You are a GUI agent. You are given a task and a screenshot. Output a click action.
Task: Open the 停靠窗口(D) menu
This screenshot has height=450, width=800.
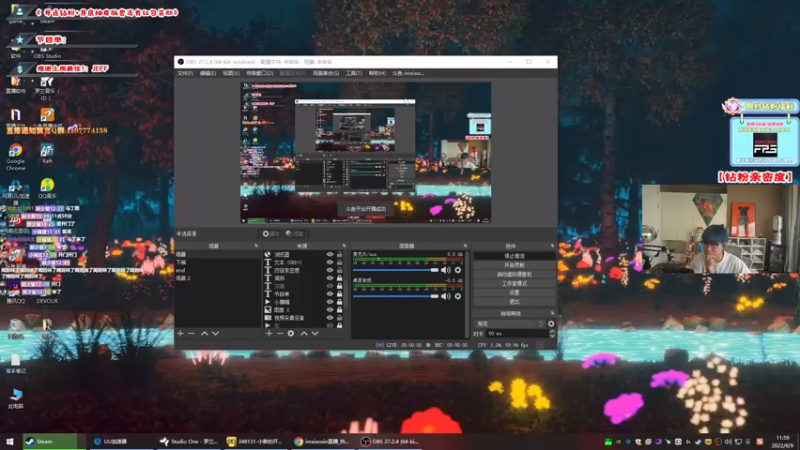(260, 73)
